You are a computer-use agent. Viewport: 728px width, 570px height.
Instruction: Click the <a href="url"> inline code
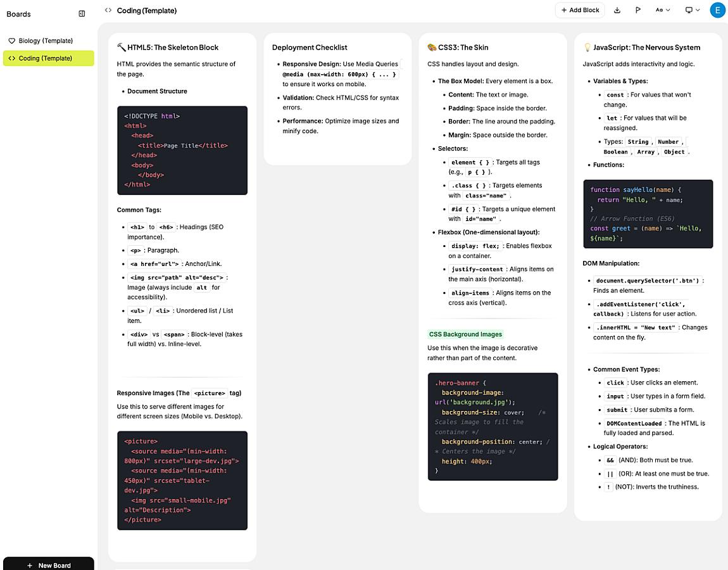click(154, 264)
